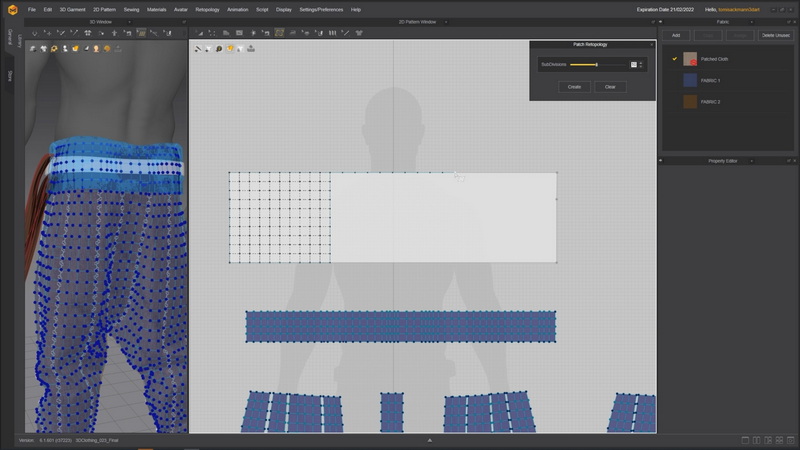Click the Delete Unused button
Screen dimensions: 800x450
[x=776, y=35]
